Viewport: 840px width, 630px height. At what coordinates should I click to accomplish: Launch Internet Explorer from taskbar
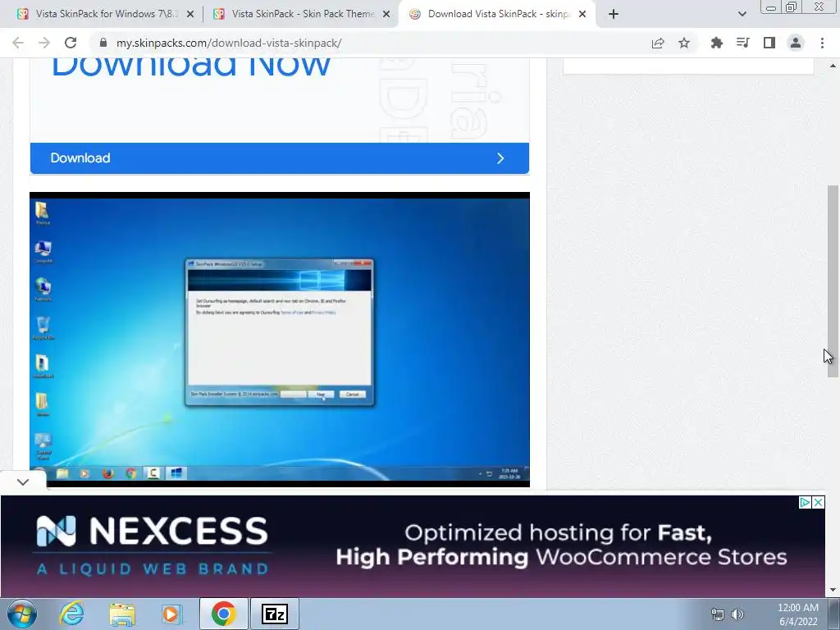[71, 614]
